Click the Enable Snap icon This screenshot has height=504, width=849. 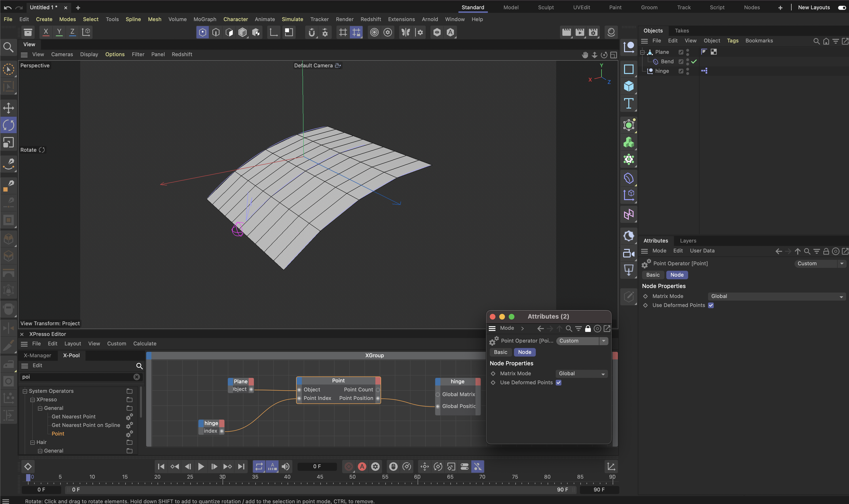tap(312, 32)
